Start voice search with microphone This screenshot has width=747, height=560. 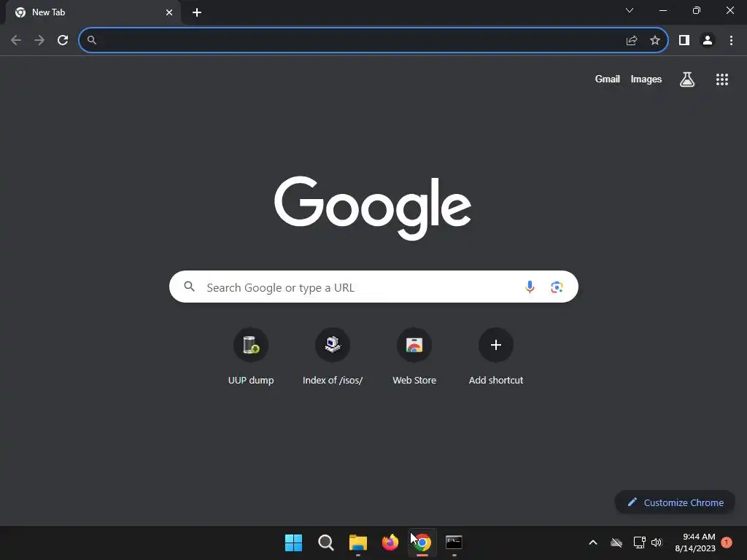[530, 287]
